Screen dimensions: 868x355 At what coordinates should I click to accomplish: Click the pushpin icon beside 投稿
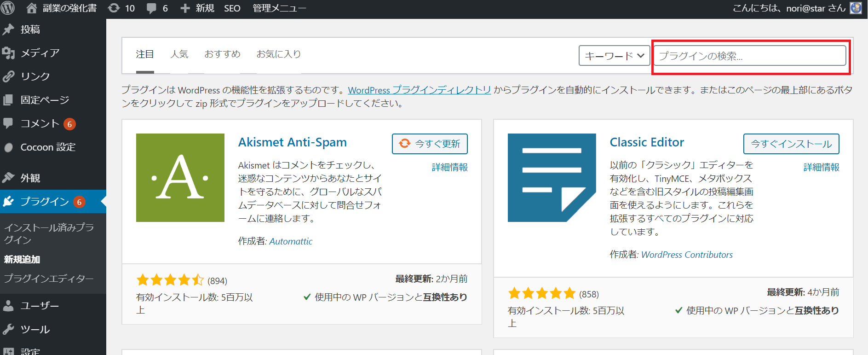8,29
